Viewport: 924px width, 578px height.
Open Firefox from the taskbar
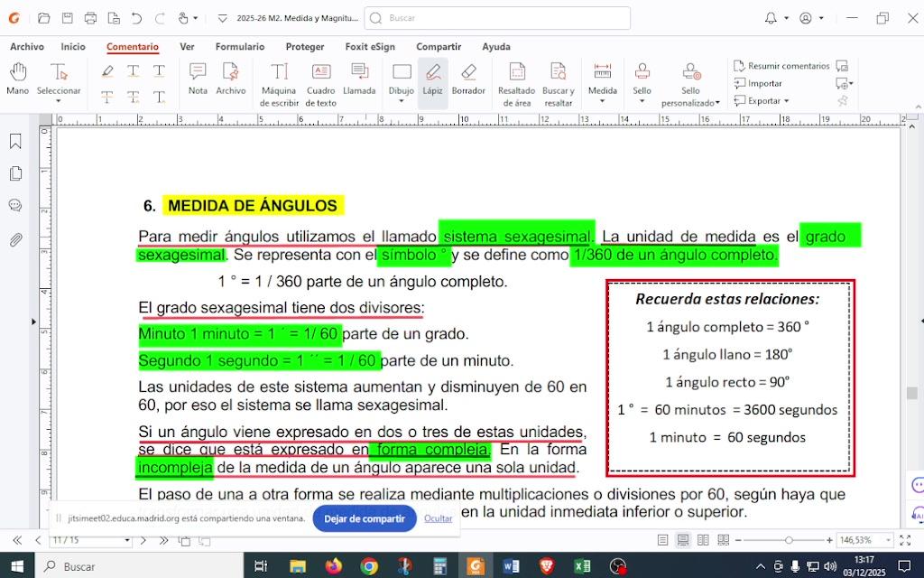coord(334,566)
